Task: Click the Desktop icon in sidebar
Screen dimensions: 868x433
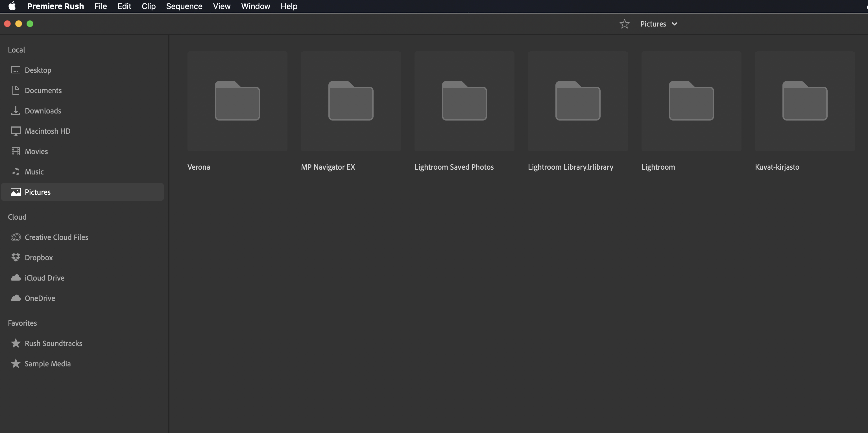Action: click(x=16, y=70)
